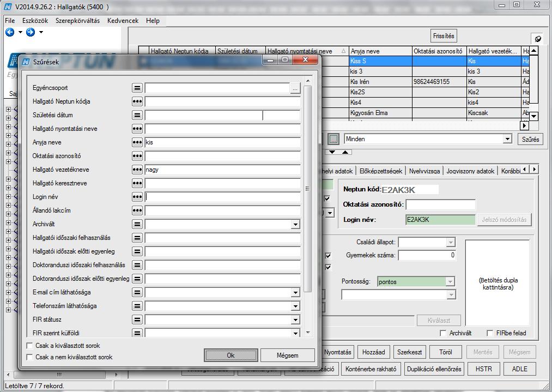Click the operator icon for Oktatási azonosító filter

click(137, 156)
